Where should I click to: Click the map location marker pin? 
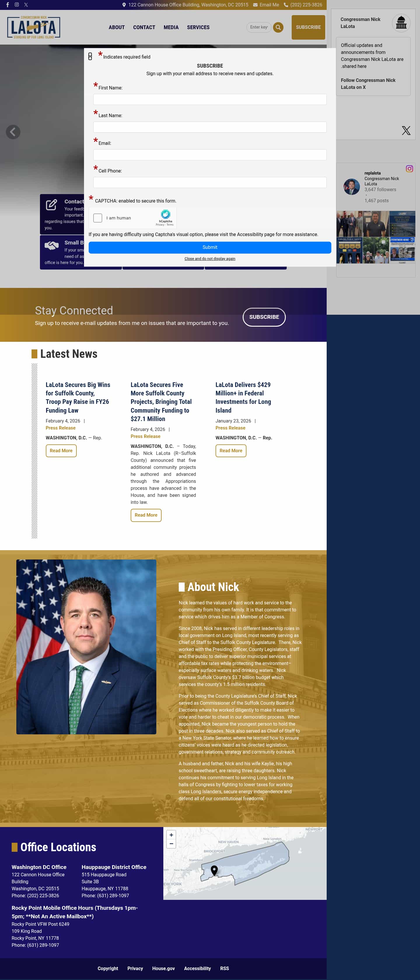(214, 870)
